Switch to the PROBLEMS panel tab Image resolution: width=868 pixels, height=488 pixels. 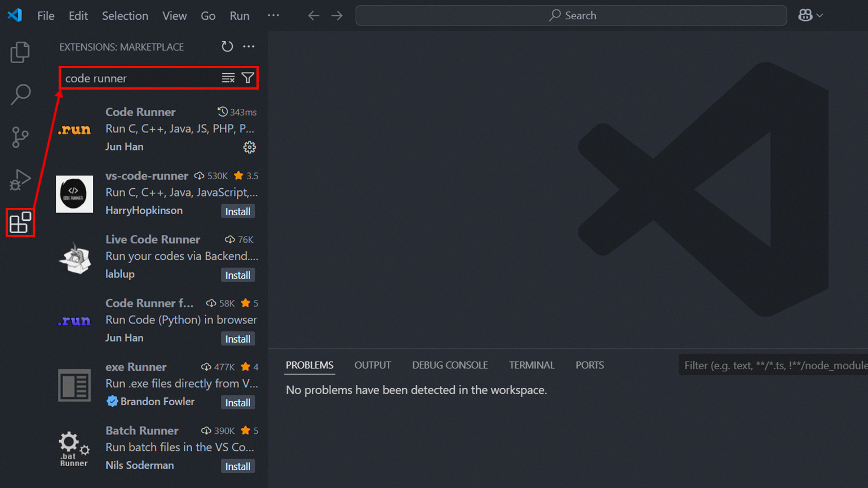click(x=309, y=365)
